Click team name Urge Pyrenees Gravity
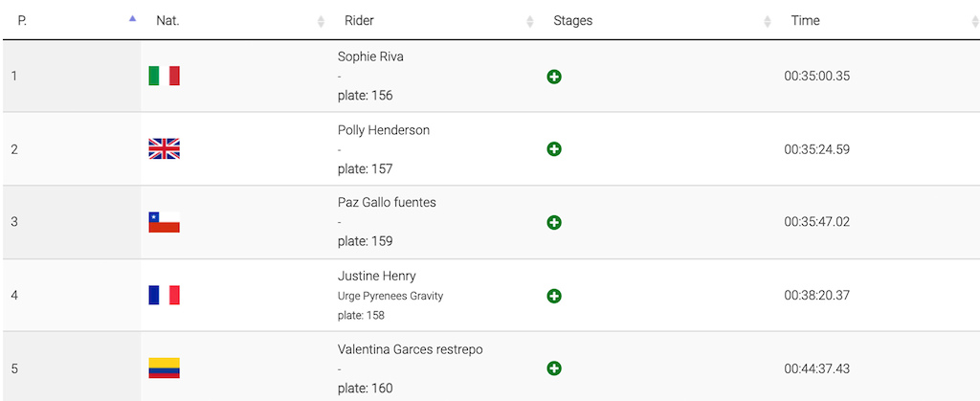This screenshot has width=980, height=401. pos(390,296)
